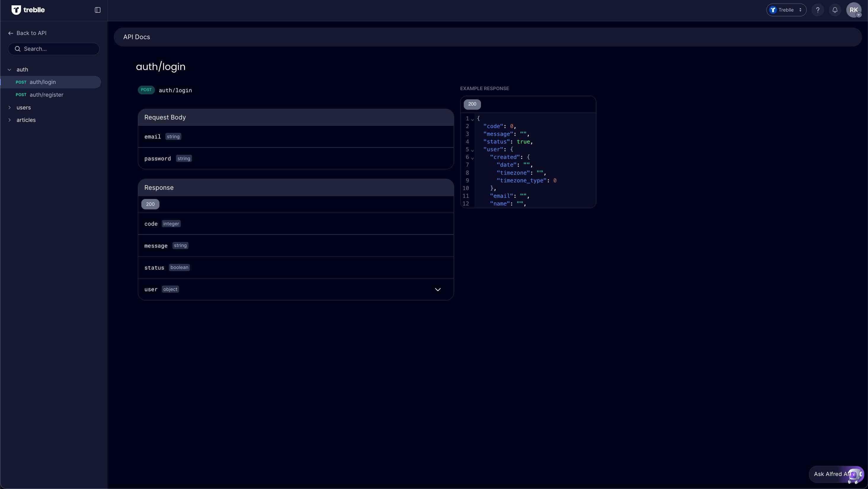Click the green POST badge beside auth/login
This screenshot has width=868, height=489.
pyautogui.click(x=146, y=90)
